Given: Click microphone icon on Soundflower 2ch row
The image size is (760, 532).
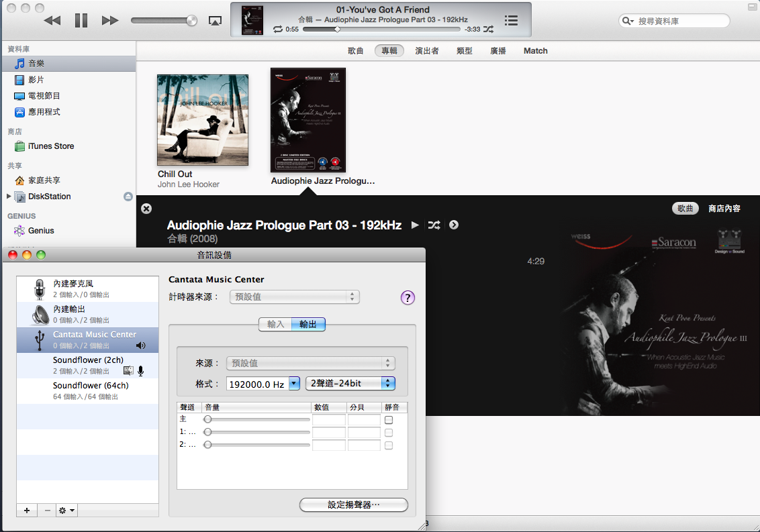Looking at the screenshot, I should tap(140, 371).
